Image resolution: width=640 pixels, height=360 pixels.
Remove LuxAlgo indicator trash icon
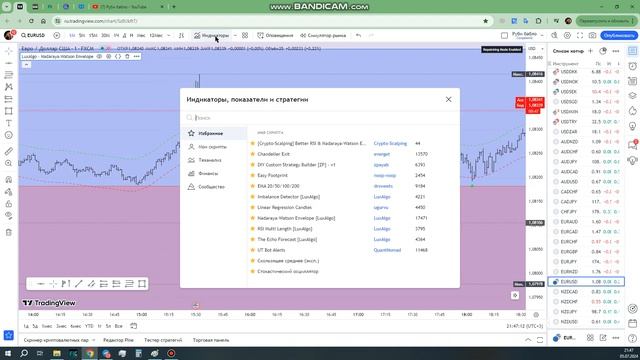click(127, 56)
